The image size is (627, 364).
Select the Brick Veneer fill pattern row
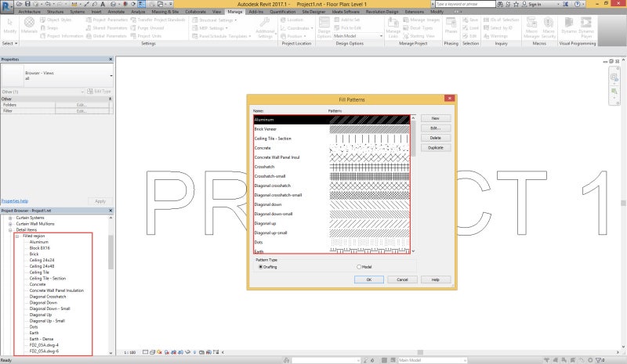click(332, 129)
